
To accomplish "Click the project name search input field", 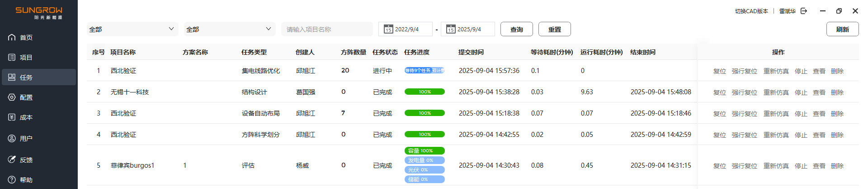I will pyautogui.click(x=327, y=29).
